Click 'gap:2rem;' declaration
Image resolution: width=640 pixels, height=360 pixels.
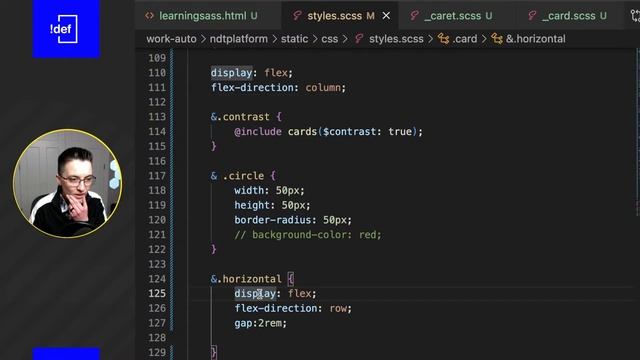(260, 323)
